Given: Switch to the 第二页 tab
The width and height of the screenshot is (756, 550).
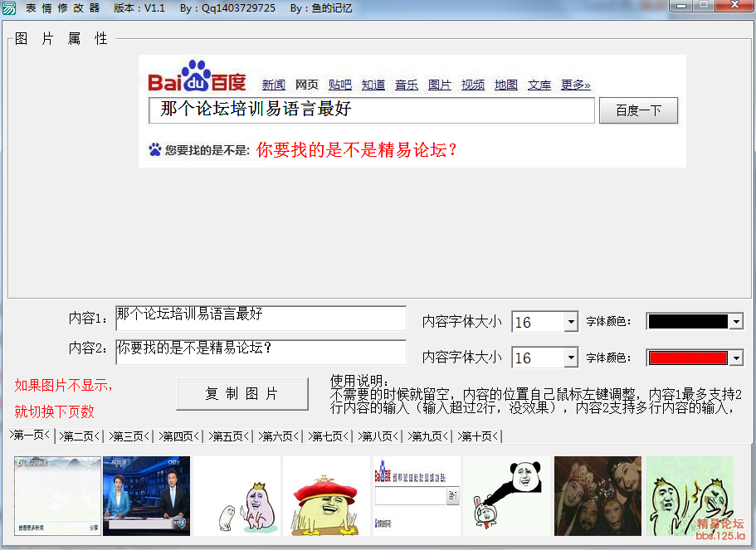Looking at the screenshot, I should click(x=80, y=436).
